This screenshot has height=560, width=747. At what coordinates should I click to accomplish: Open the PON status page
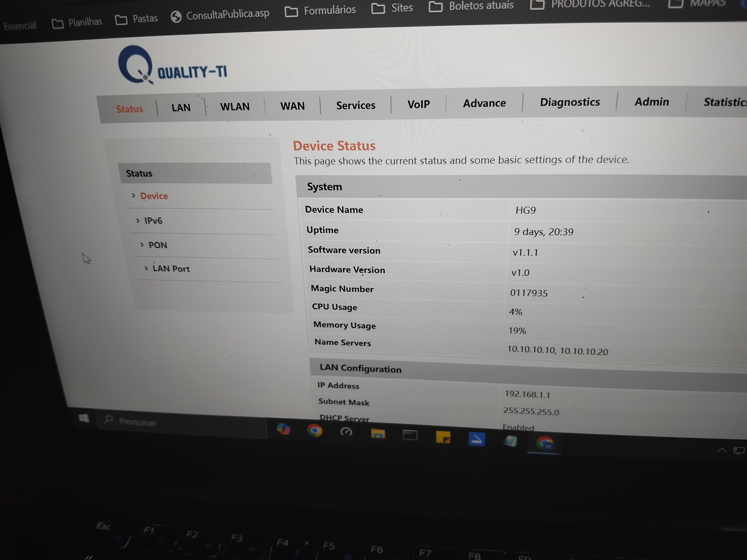158,245
